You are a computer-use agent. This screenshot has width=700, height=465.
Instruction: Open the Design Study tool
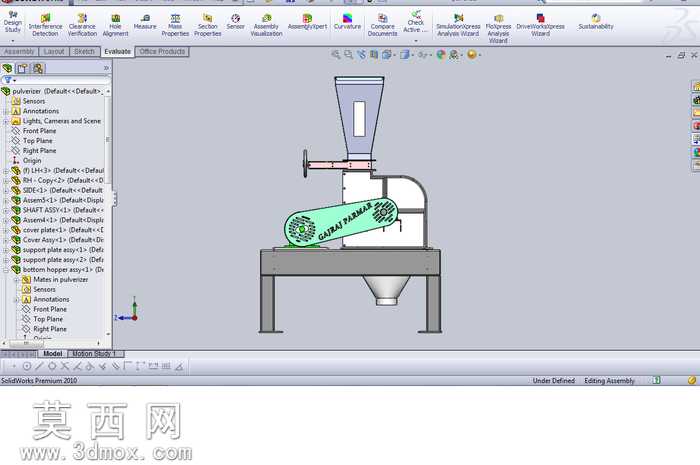[x=12, y=22]
